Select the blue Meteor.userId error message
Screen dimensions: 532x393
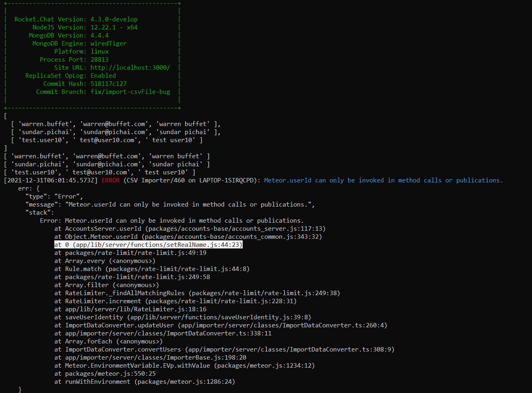coord(383,180)
